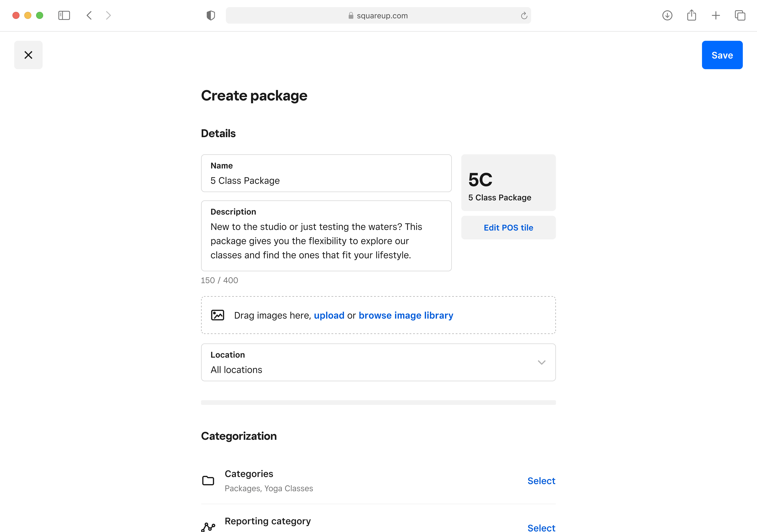Go back with browser back arrow

pyautogui.click(x=89, y=16)
